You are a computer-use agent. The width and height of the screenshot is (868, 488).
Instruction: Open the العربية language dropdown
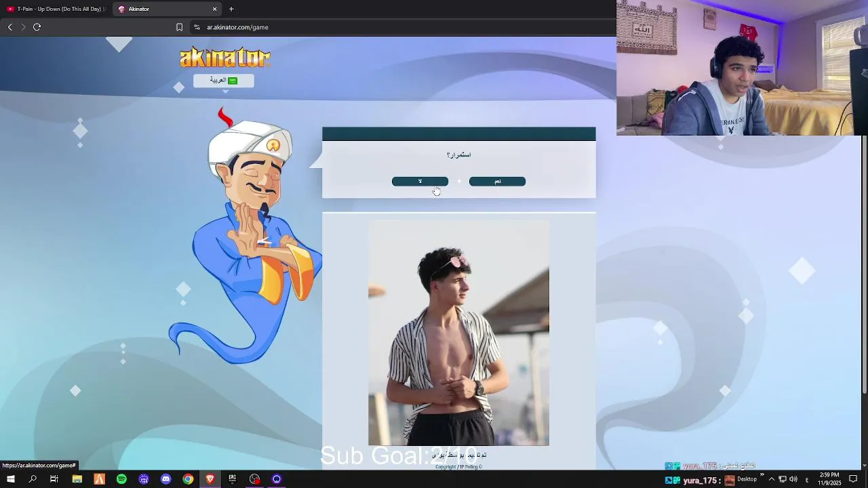click(224, 80)
